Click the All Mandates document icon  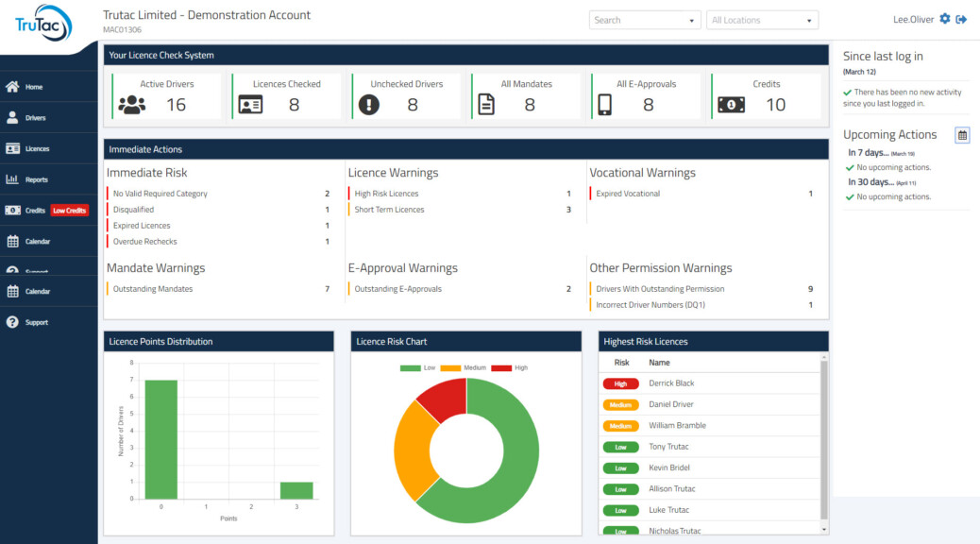486,105
